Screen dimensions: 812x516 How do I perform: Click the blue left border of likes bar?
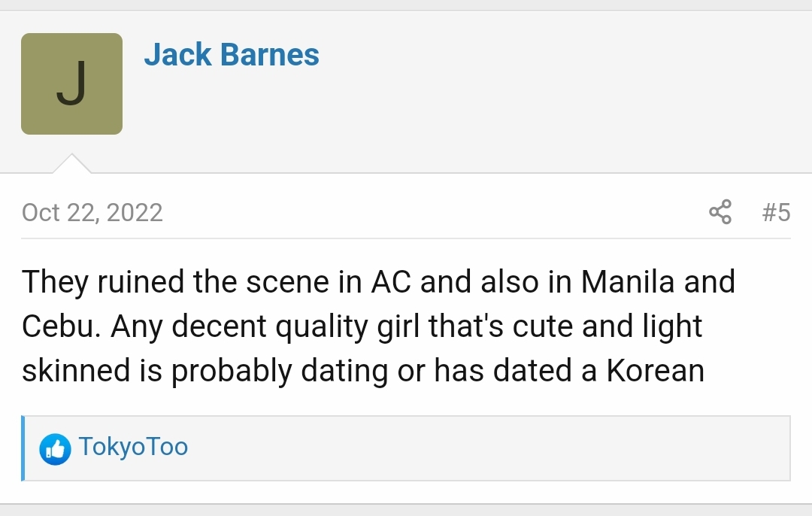23,448
